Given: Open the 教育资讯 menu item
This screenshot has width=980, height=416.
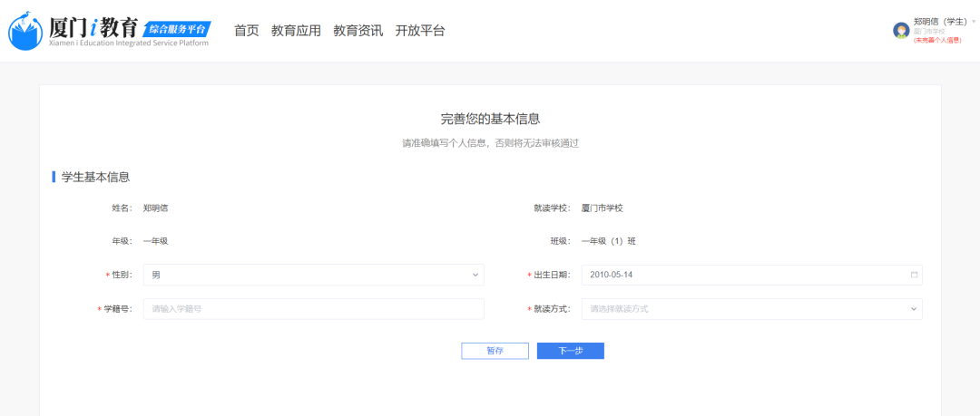Looking at the screenshot, I should click(x=358, y=31).
